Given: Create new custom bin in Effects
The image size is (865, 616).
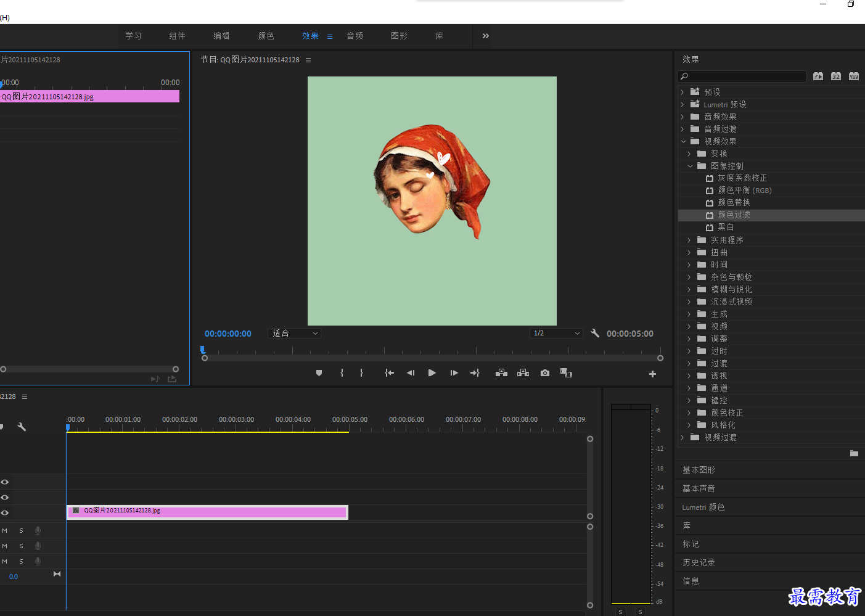Looking at the screenshot, I should pyautogui.click(x=854, y=453).
